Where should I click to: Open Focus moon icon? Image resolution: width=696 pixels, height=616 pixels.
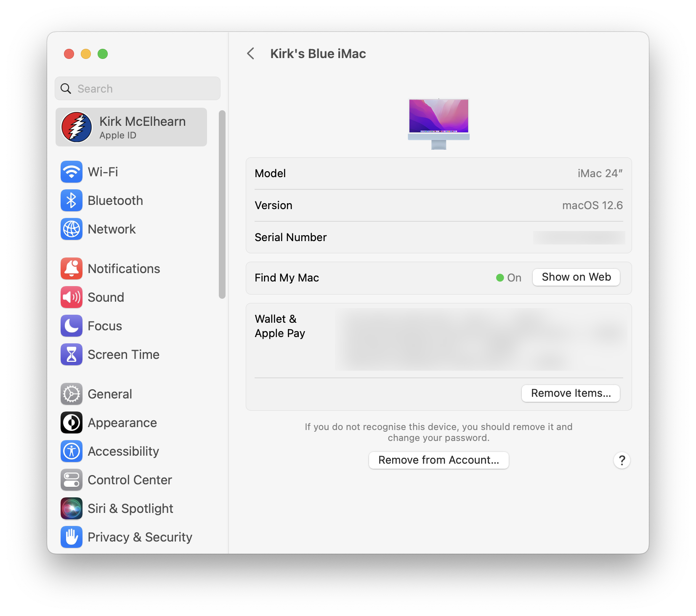tap(72, 326)
